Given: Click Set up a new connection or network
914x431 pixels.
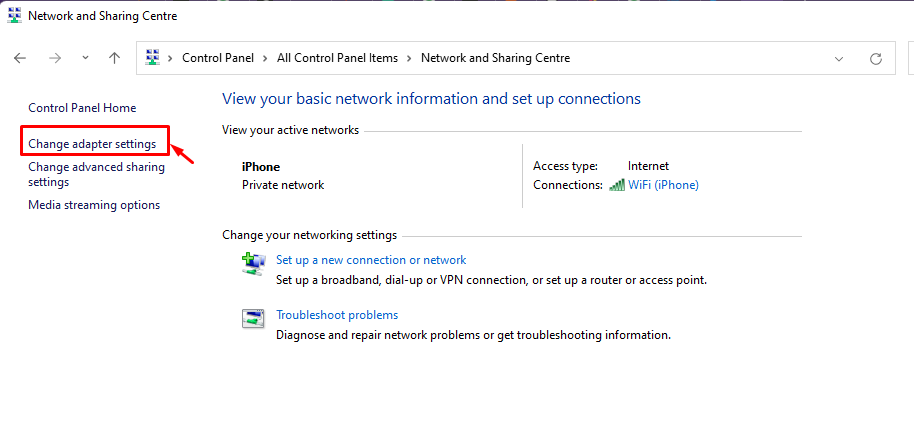Looking at the screenshot, I should 371,260.
